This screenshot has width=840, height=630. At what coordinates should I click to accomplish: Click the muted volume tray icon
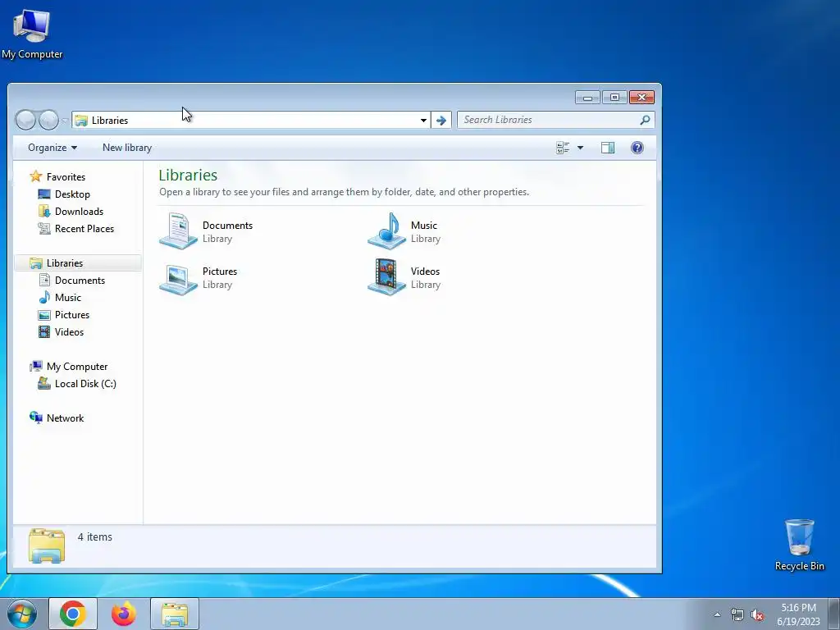[x=757, y=614]
